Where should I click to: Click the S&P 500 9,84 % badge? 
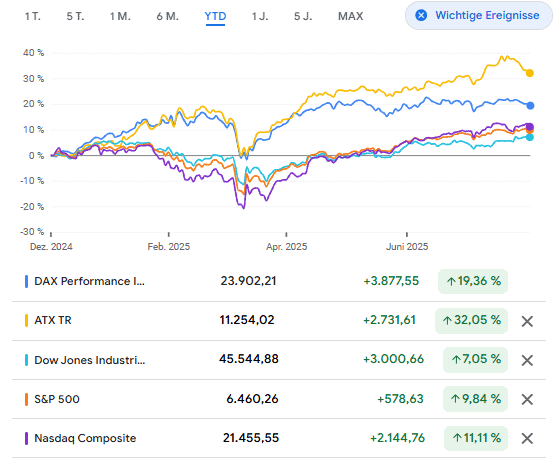[476, 399]
